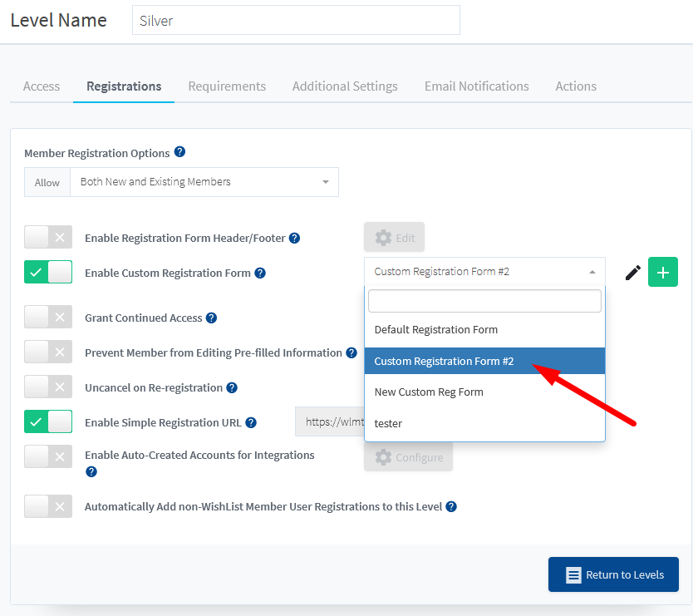Open help for Member Registration Options
693x616 pixels.
[179, 152]
